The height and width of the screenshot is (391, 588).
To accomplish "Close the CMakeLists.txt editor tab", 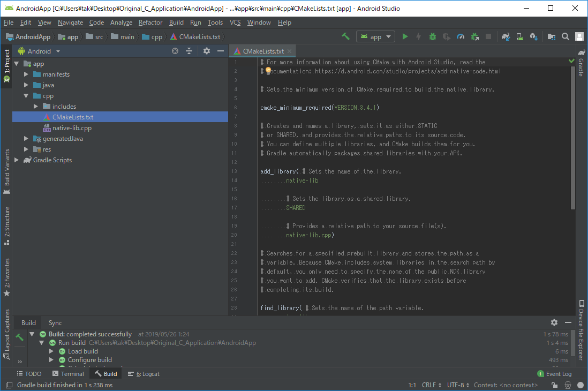I will tap(290, 51).
